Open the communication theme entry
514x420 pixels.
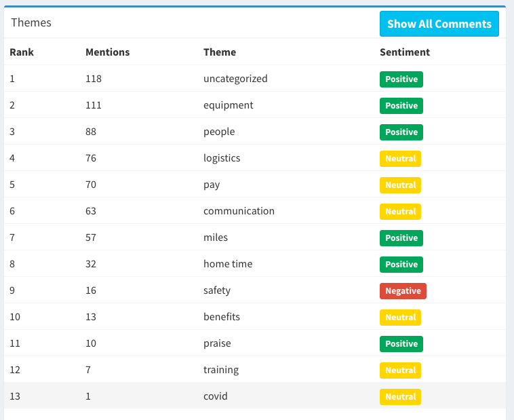pos(255,210)
